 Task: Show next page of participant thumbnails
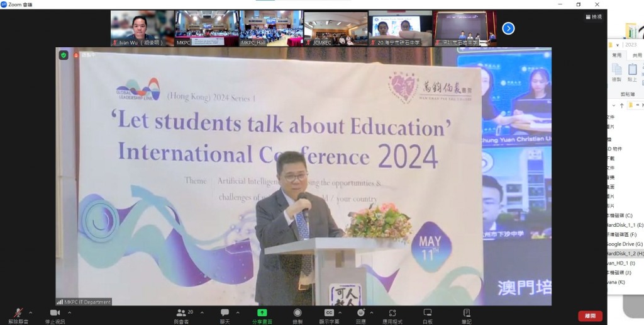coord(508,28)
